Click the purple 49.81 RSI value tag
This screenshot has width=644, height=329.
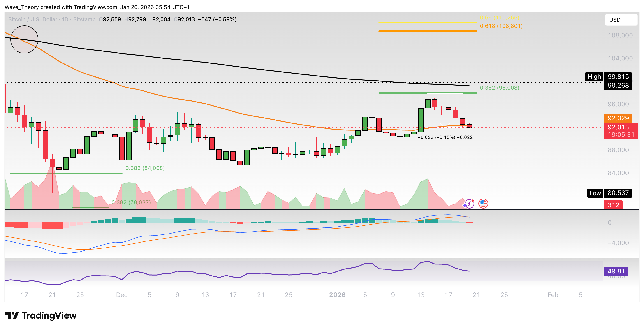pyautogui.click(x=616, y=271)
